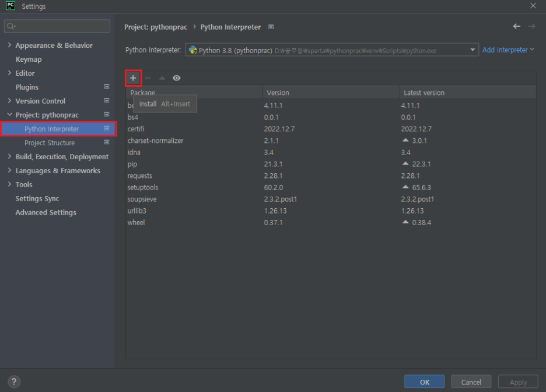Click the Python logo in interpreter dropdown

pos(192,50)
